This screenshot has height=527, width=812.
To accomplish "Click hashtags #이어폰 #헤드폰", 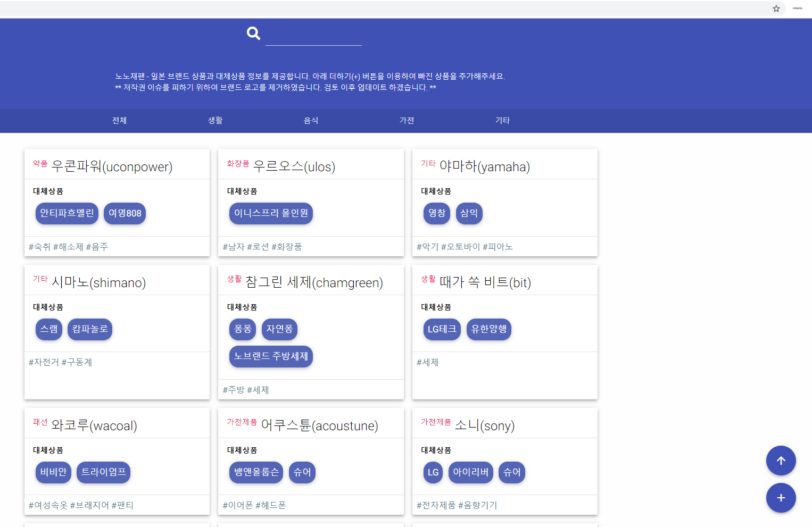I will coord(254,505).
